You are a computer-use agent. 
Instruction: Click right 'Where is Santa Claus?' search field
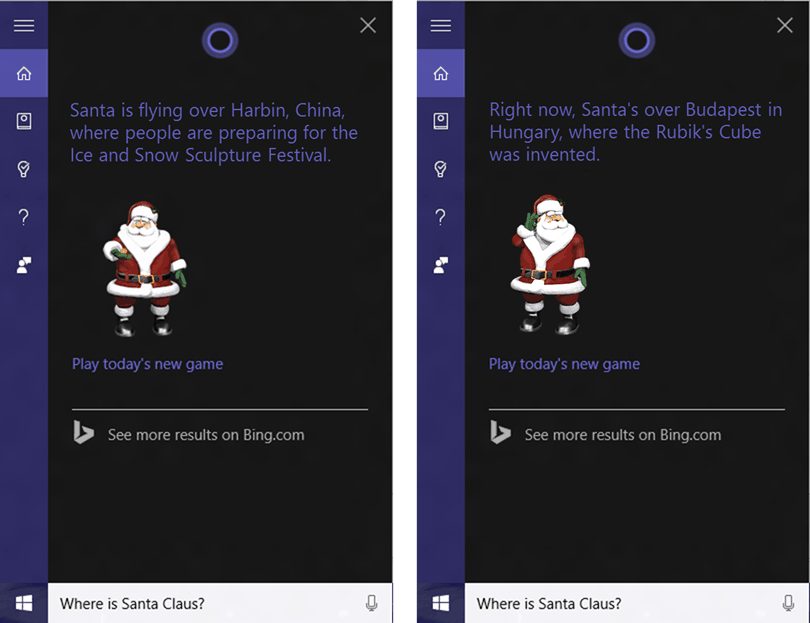pos(637,603)
